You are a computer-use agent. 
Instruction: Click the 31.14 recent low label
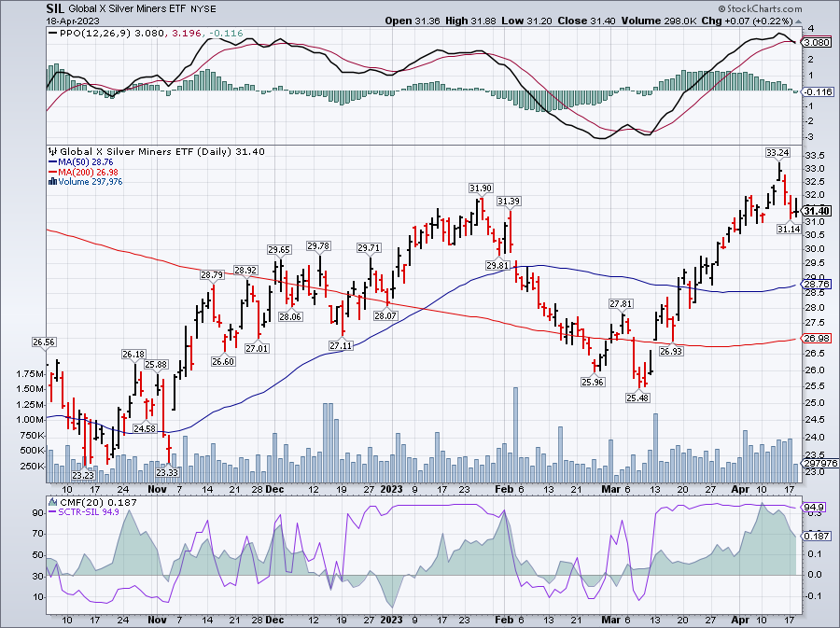[789, 229]
